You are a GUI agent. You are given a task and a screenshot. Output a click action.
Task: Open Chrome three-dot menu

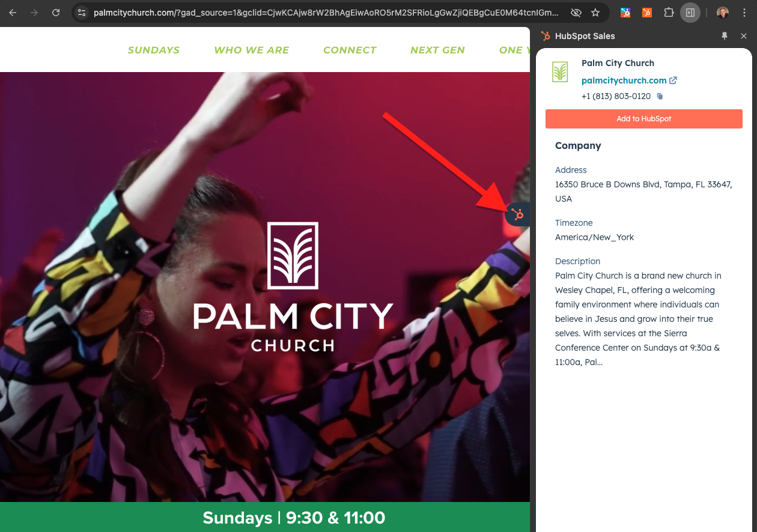pos(744,12)
